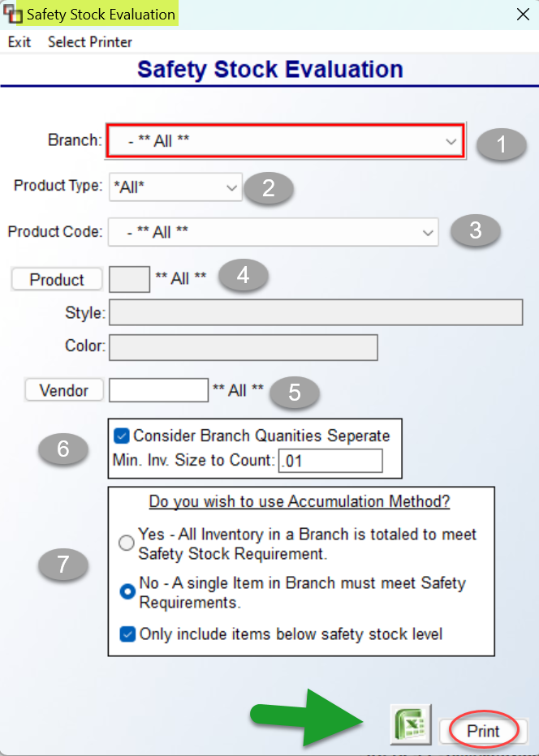
Task: Select the Yes accumulation method radio button
Action: click(127, 543)
